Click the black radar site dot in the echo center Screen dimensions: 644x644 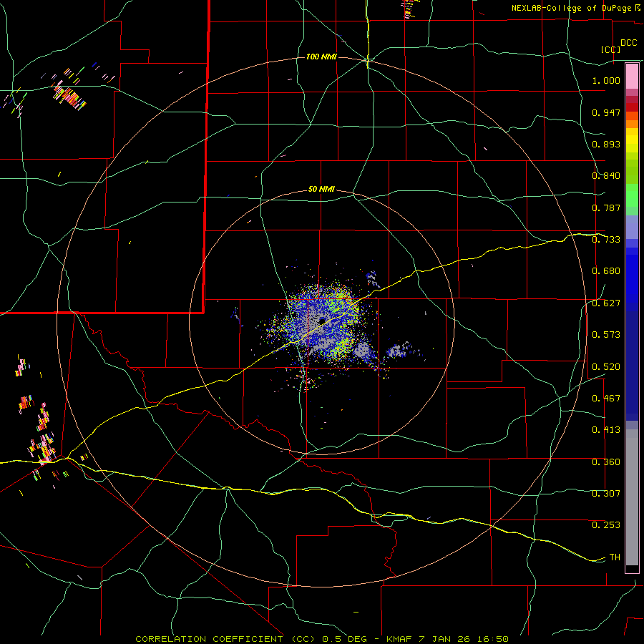(x=323, y=321)
